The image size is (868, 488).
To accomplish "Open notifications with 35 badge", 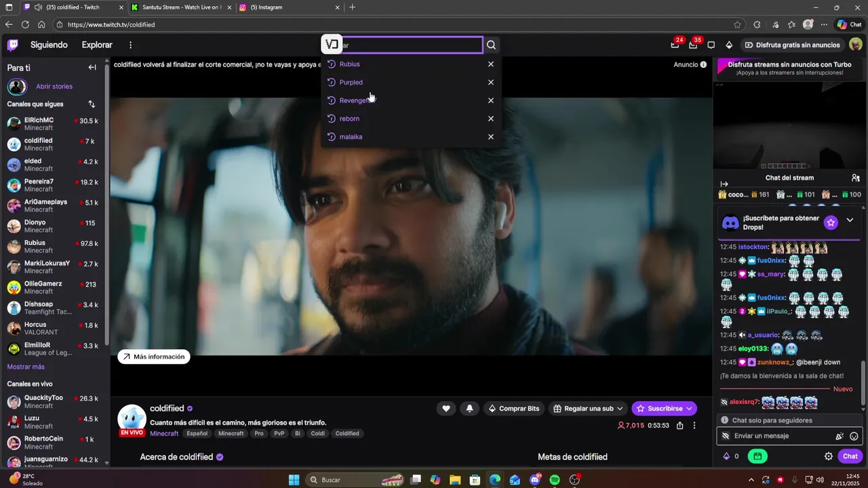I will click(x=693, y=45).
